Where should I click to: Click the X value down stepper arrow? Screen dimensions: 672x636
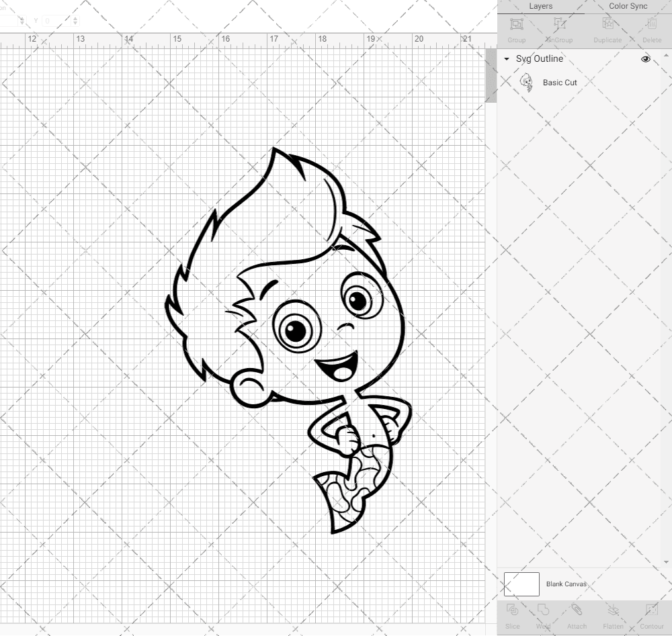click(22, 23)
